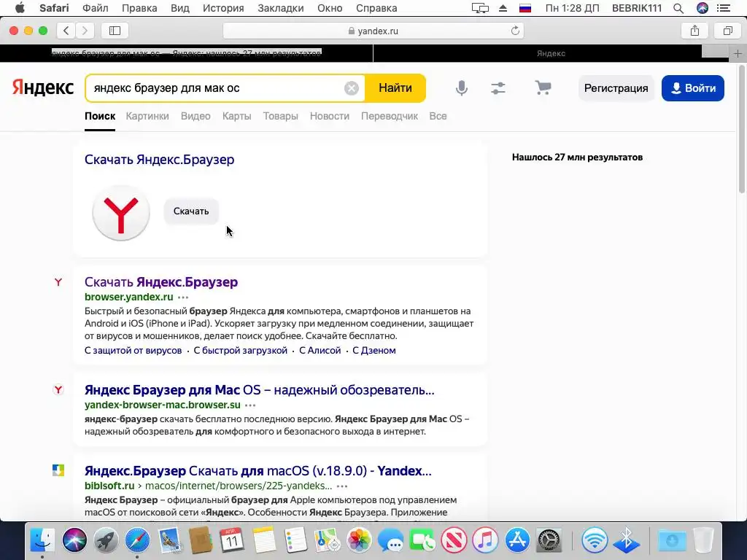The height and width of the screenshot is (560, 747).
Task: Open FaceTime in the Dock
Action: 422,540
